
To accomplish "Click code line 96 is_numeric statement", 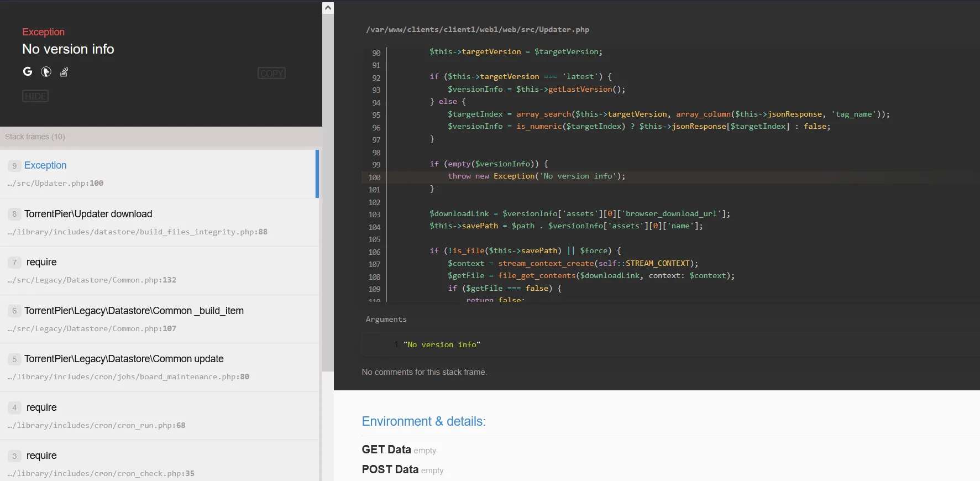I will coord(639,127).
